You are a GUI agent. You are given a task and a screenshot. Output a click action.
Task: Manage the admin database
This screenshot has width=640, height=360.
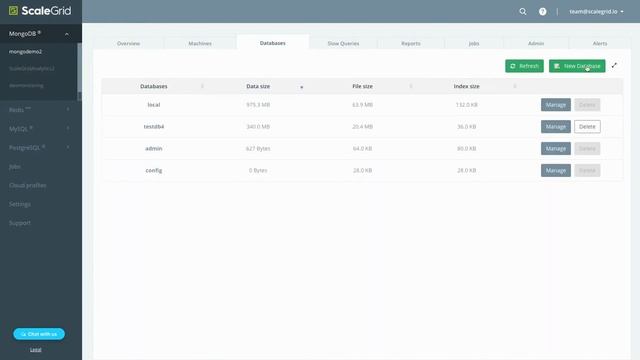556,149
